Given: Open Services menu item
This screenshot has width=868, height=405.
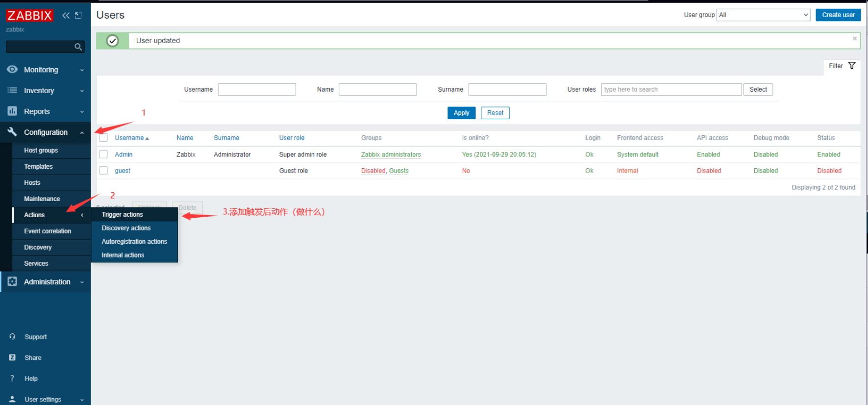Looking at the screenshot, I should 36,263.
